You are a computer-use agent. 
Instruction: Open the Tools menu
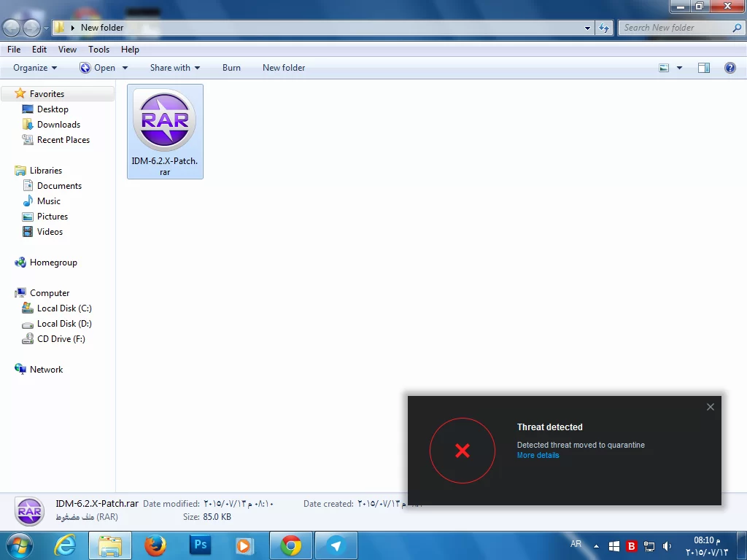click(98, 49)
